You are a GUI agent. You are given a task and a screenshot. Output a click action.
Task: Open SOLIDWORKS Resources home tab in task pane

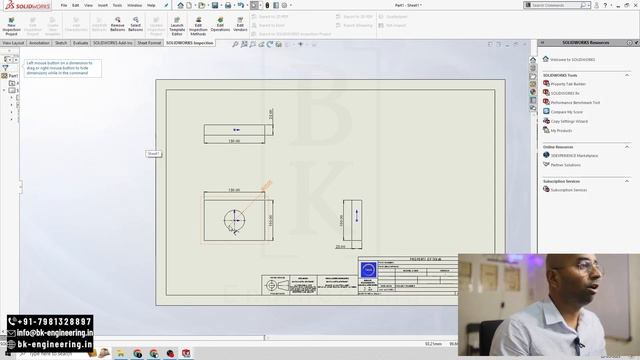tap(533, 60)
